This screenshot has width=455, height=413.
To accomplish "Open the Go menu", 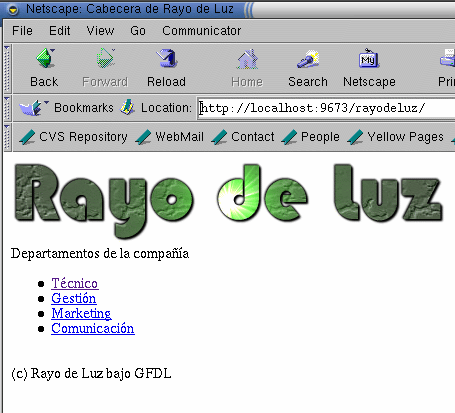I will 138,31.
